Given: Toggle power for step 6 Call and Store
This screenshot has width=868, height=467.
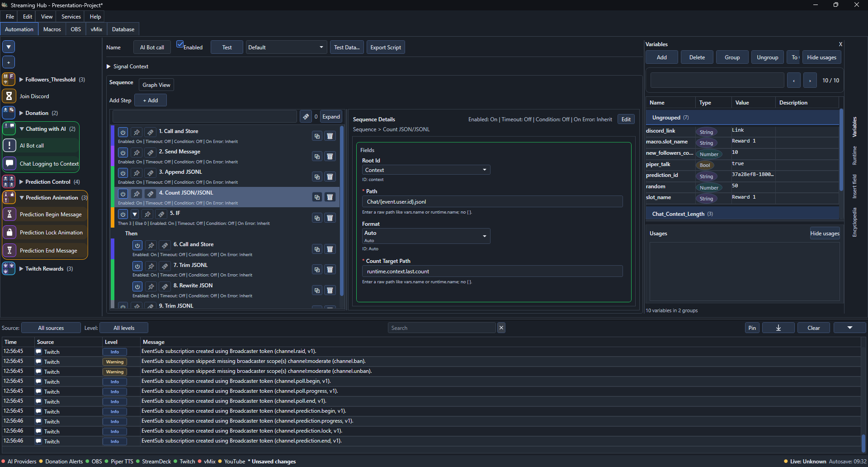Looking at the screenshot, I should click(137, 245).
